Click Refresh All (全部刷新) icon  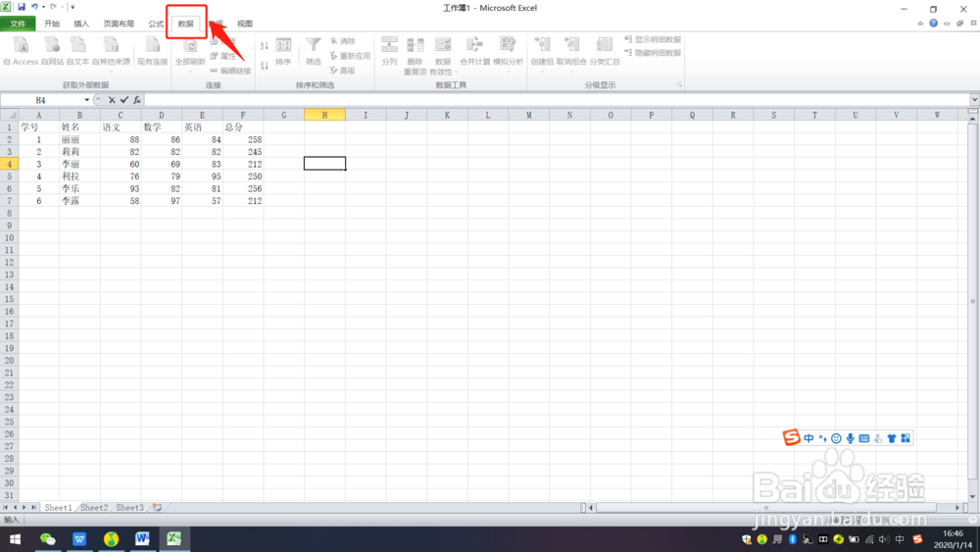190,47
